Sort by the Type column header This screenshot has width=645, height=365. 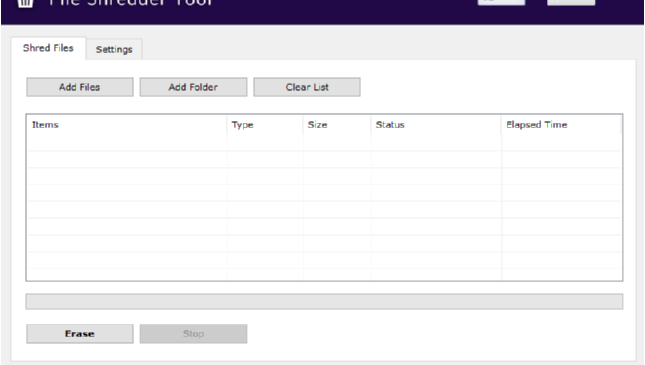coord(265,125)
